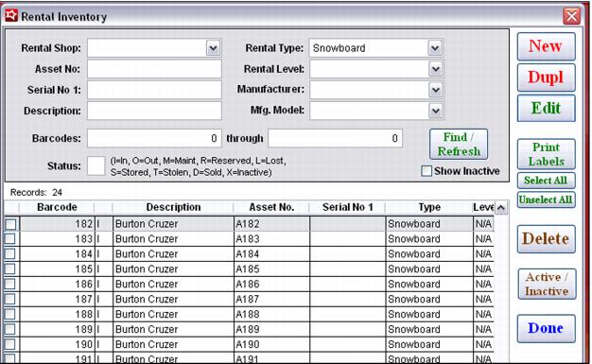Sort by the Asset No. column header
The height and width of the screenshot is (364, 592).
point(271,207)
